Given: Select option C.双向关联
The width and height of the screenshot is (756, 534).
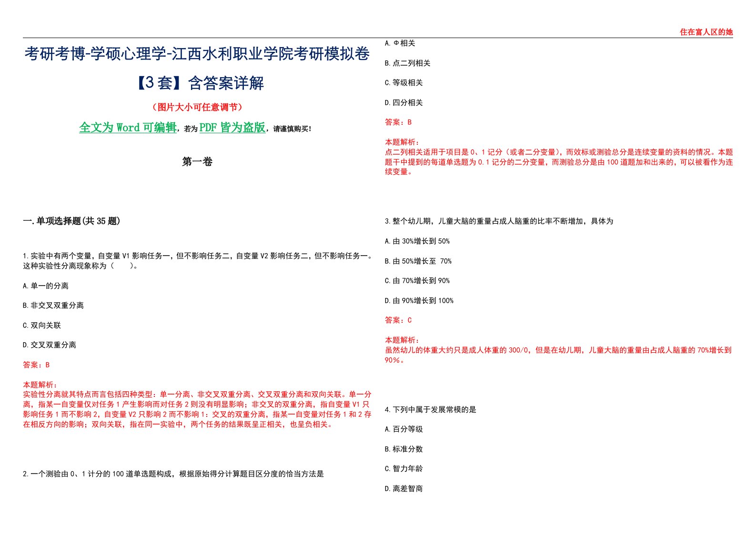Looking at the screenshot, I should 42,326.
